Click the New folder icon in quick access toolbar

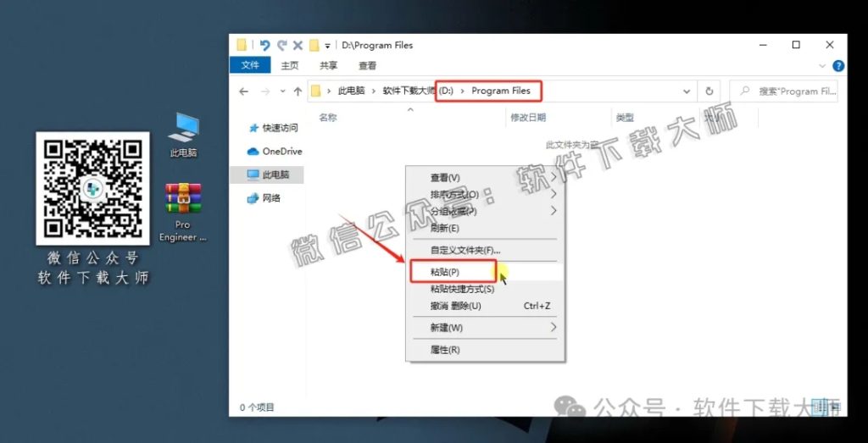pyautogui.click(x=315, y=46)
